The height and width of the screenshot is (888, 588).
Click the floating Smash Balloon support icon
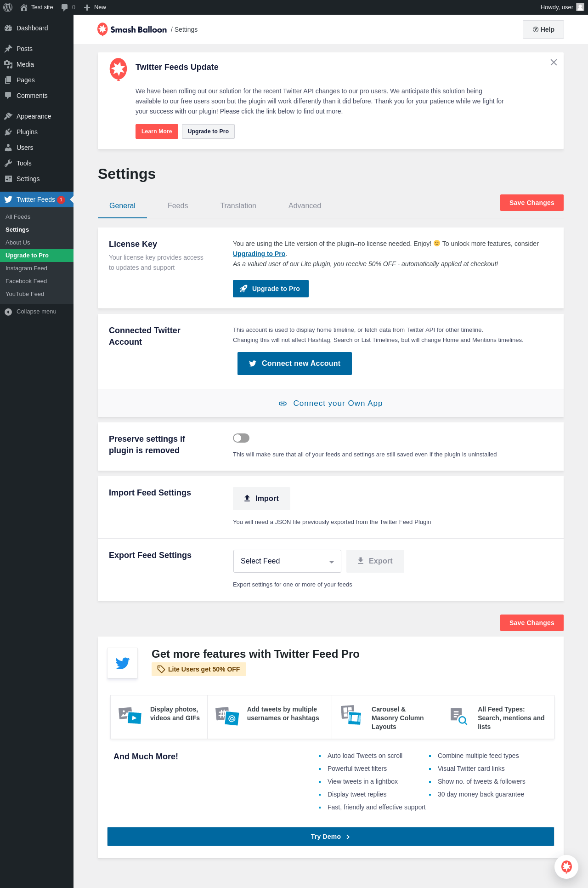(x=566, y=866)
